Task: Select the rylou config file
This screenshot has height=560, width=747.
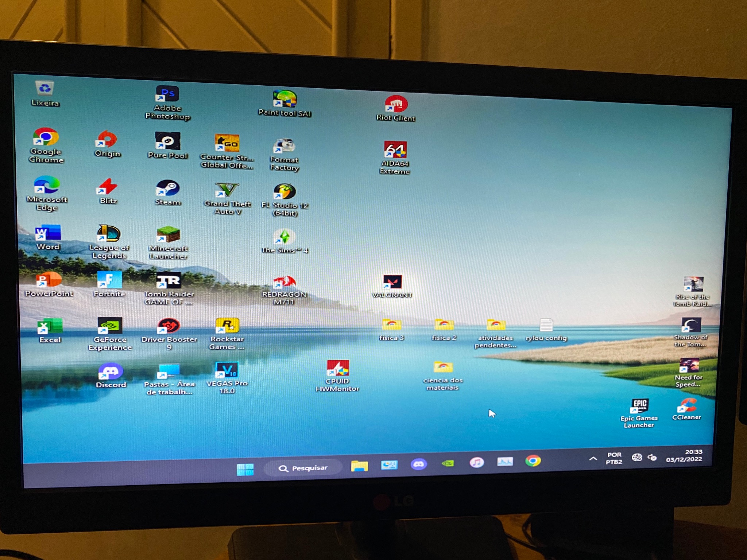Action: (546, 330)
